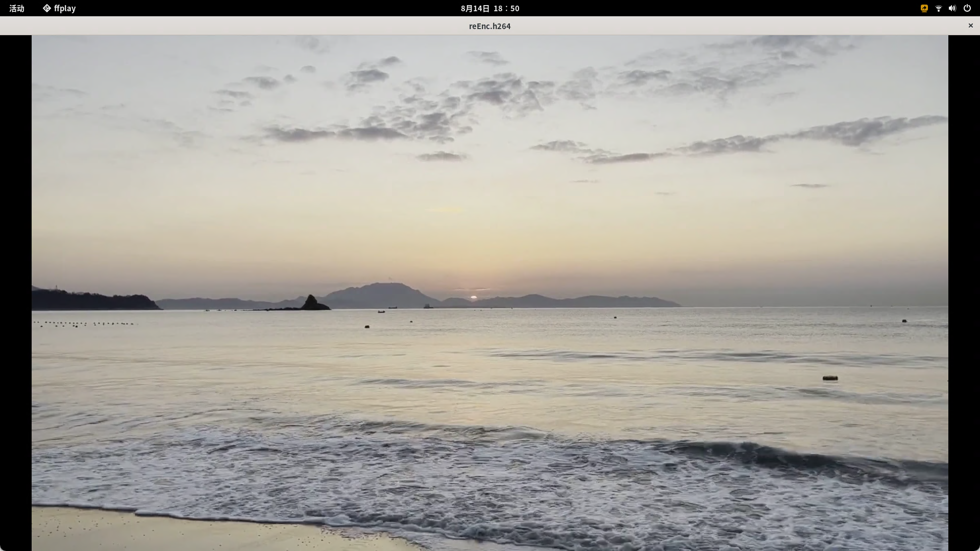Close the reEnc.h264 player window
The width and height of the screenshot is (980, 551).
click(x=970, y=26)
